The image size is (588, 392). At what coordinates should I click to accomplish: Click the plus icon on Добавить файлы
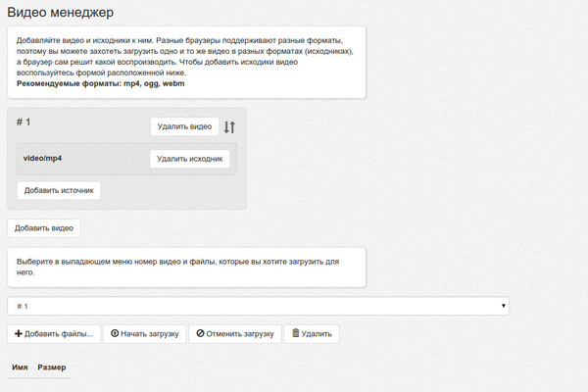20,334
